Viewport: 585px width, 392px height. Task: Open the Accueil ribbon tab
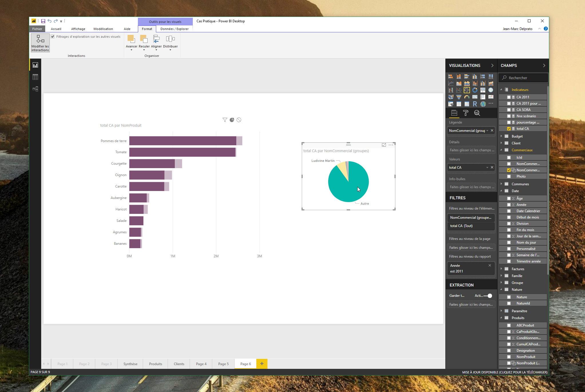pyautogui.click(x=56, y=29)
